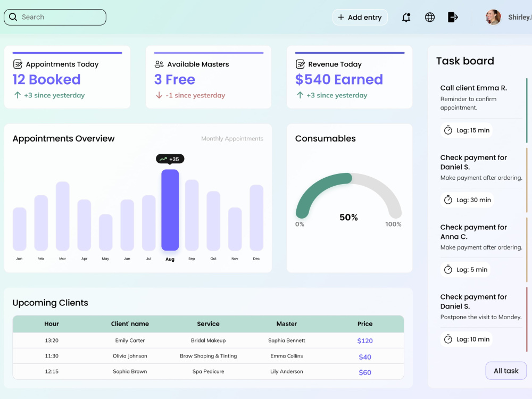This screenshot has width=532, height=399.
Task: Click green up arrow under $540 Earned
Action: pos(300,95)
